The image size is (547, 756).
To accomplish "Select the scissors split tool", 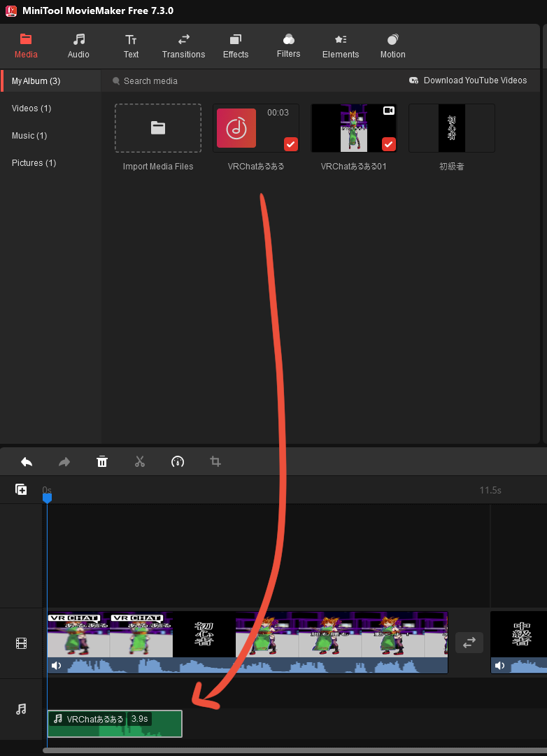I will (x=140, y=462).
